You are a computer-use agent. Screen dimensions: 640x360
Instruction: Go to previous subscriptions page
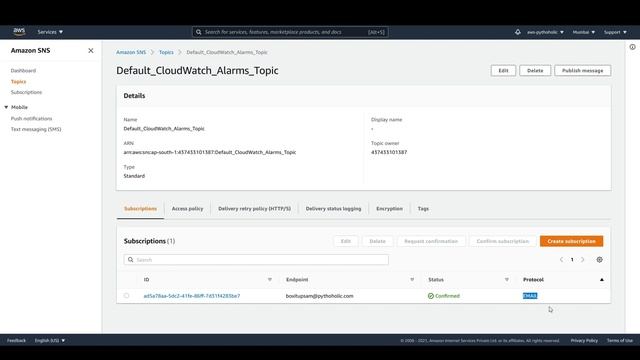[561, 260]
